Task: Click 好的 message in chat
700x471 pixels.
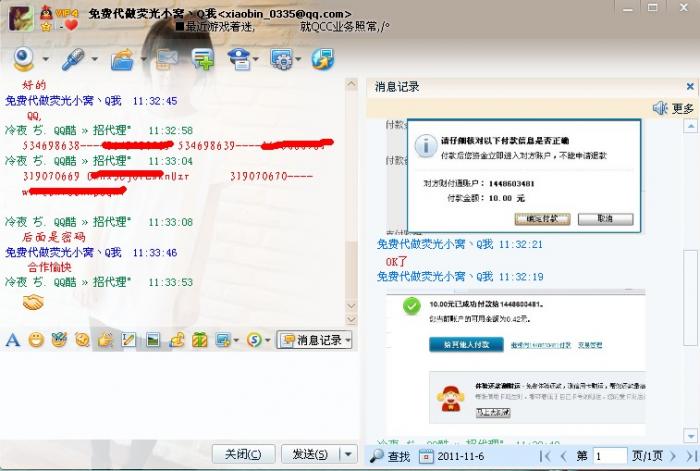Action: (x=34, y=85)
